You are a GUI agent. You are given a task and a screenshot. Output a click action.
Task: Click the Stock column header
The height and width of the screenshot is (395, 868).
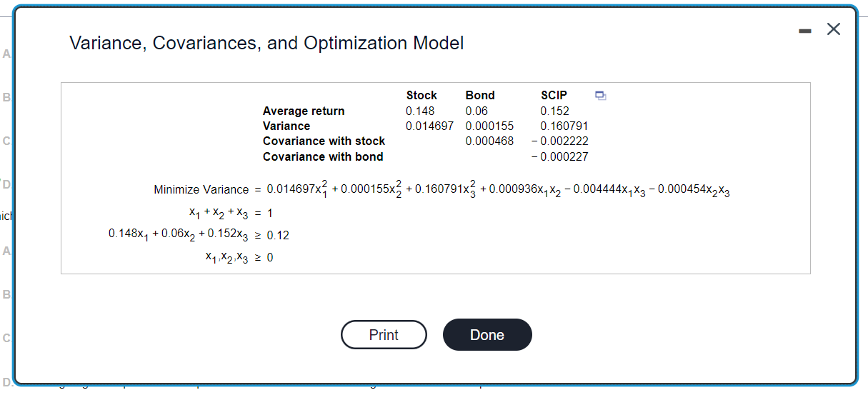click(x=421, y=95)
